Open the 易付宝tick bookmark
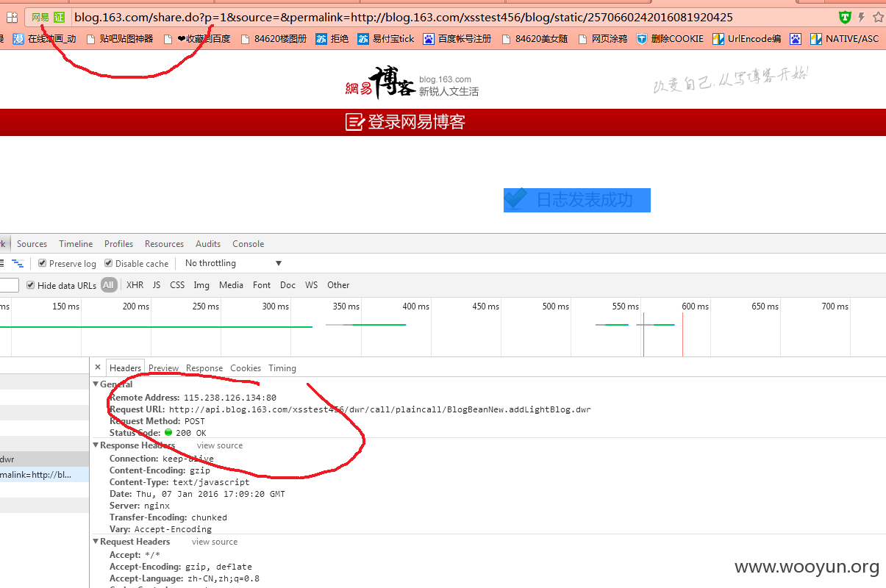This screenshot has width=886, height=588. [386, 39]
